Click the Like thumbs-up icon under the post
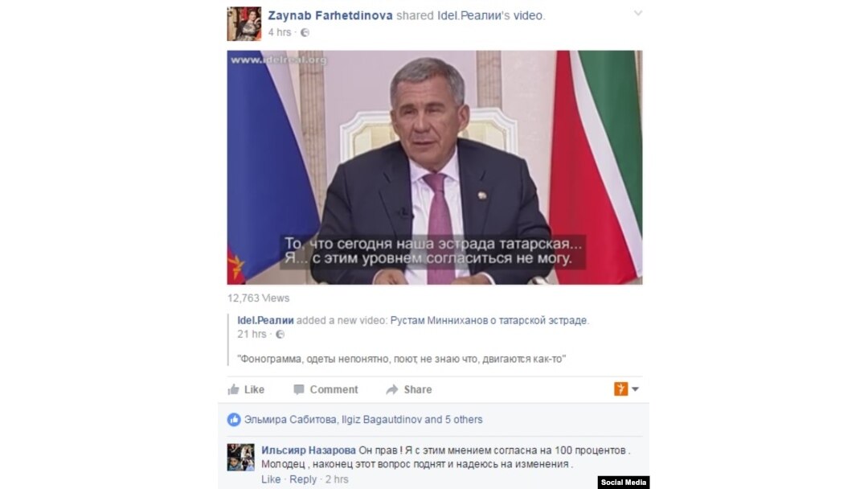The height and width of the screenshot is (489, 868). point(234,389)
